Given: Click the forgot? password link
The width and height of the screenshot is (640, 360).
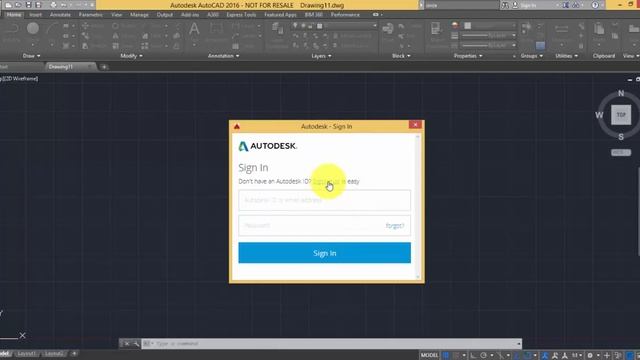Looking at the screenshot, I should (x=395, y=226).
